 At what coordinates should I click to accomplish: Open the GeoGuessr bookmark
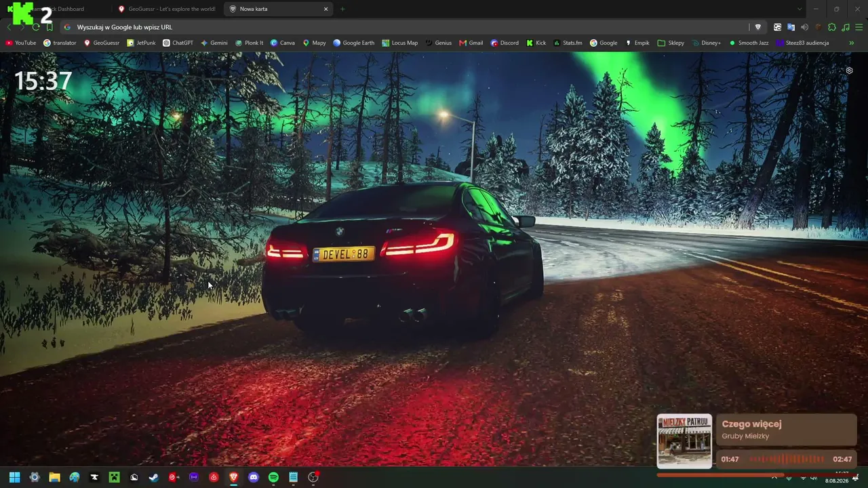pos(101,43)
